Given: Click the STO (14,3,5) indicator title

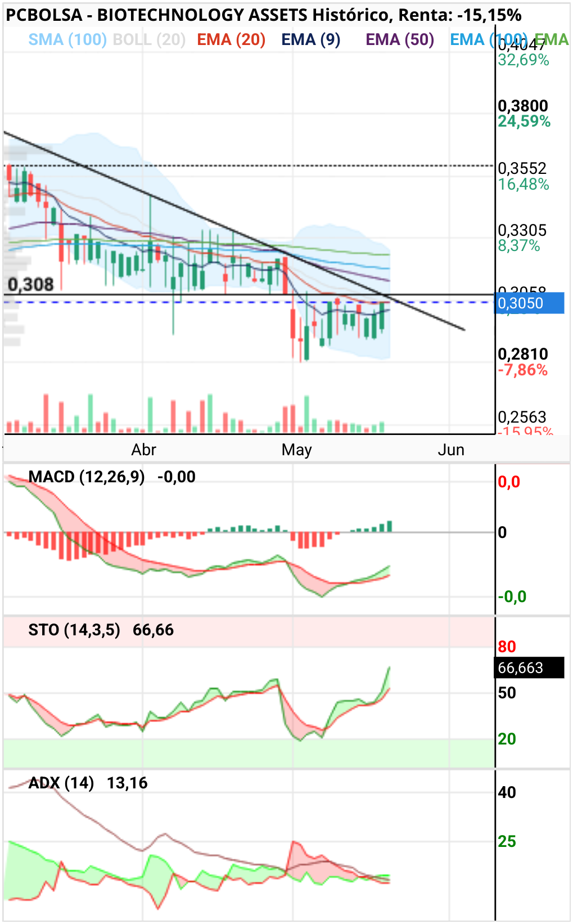Looking at the screenshot, I should [74, 630].
